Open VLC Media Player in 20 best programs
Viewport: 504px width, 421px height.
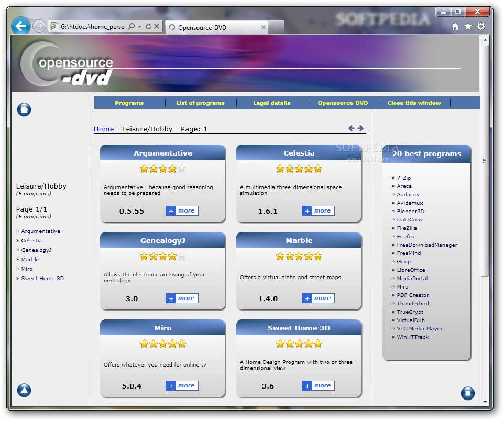pos(420,328)
